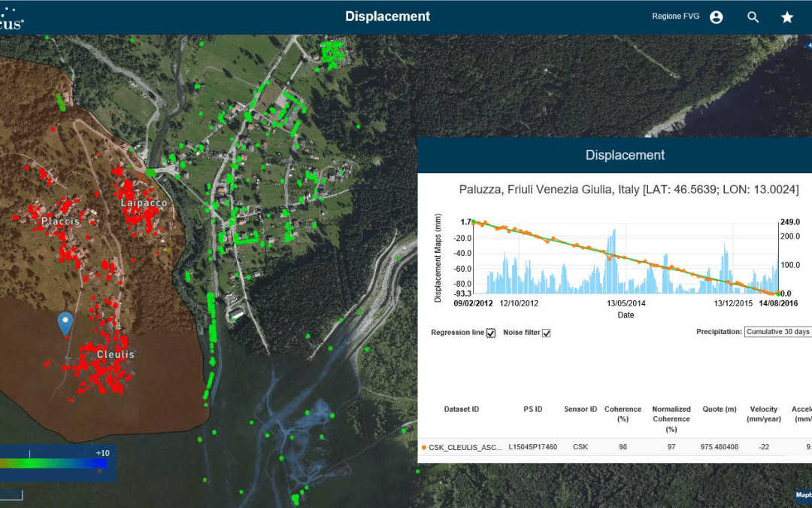
Task: Click the Dataset ID column header
Action: click(x=461, y=409)
